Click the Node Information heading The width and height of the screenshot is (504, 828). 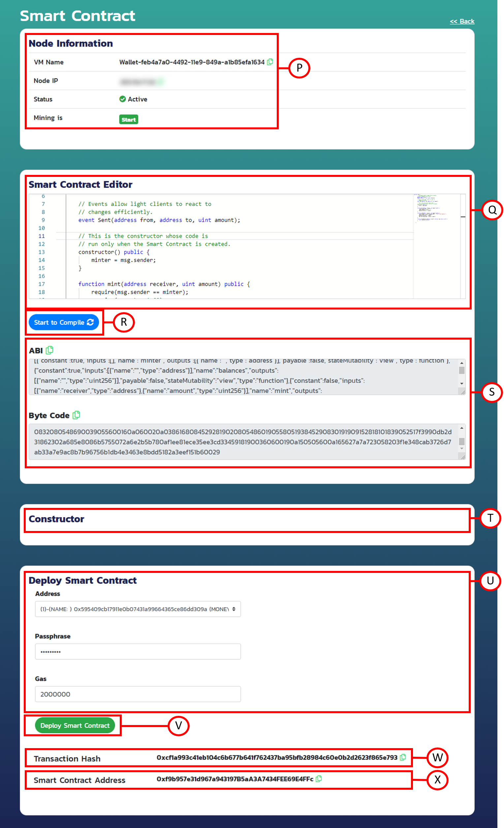71,43
